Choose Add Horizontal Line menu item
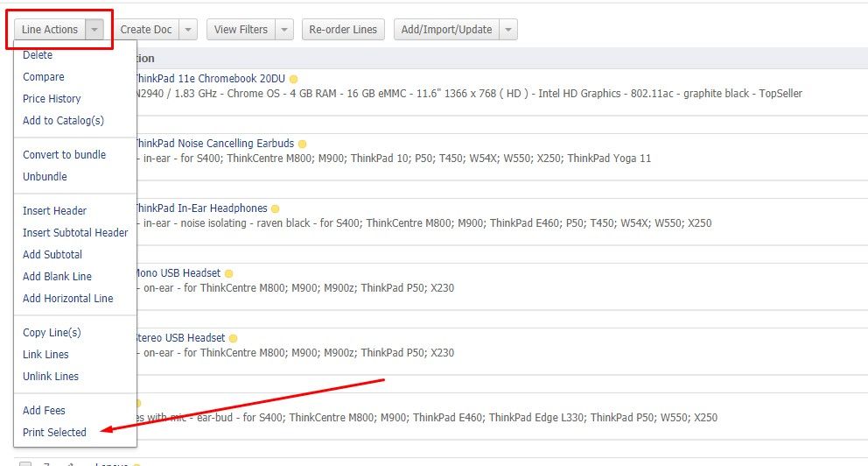The width and height of the screenshot is (868, 466). [67, 299]
